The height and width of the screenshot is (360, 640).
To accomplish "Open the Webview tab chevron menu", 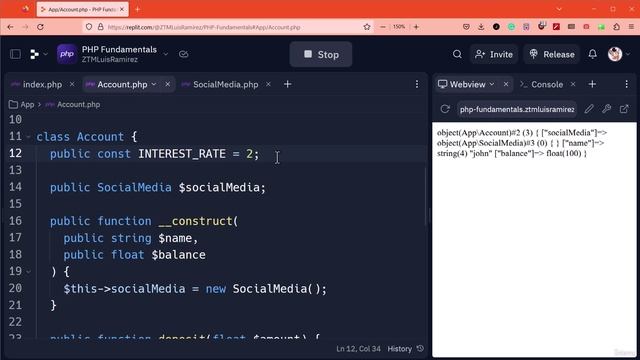I will (492, 84).
